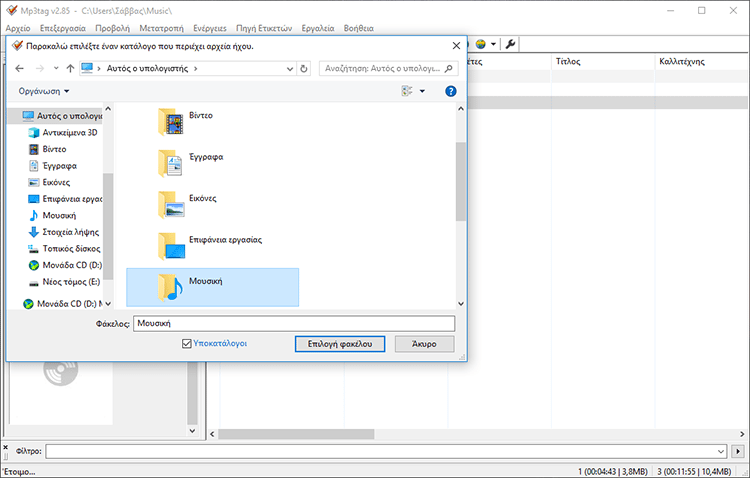Screen dimensions: 750x478
Task: Select Μονάδα CD (D:) under this PC
Action: coord(66,265)
